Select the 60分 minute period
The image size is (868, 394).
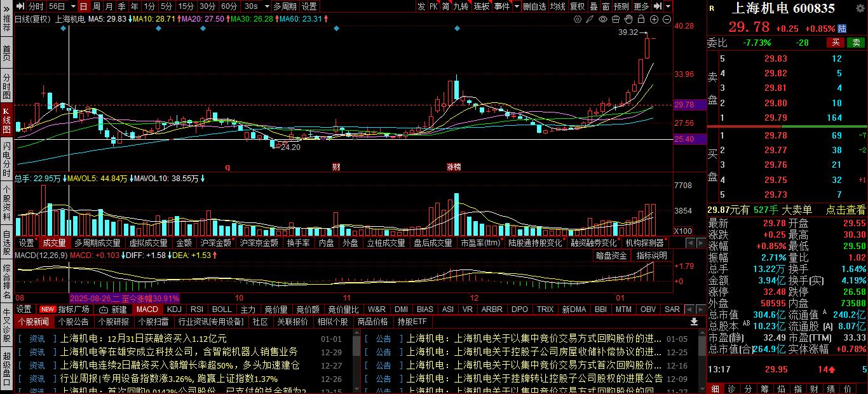click(x=229, y=6)
